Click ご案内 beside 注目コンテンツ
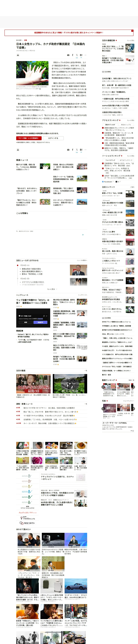 pyautogui.click(x=132, y=187)
